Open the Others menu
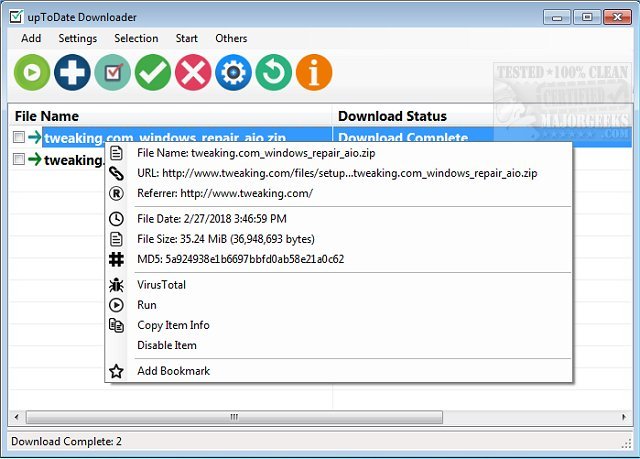The image size is (640, 459). (231, 38)
